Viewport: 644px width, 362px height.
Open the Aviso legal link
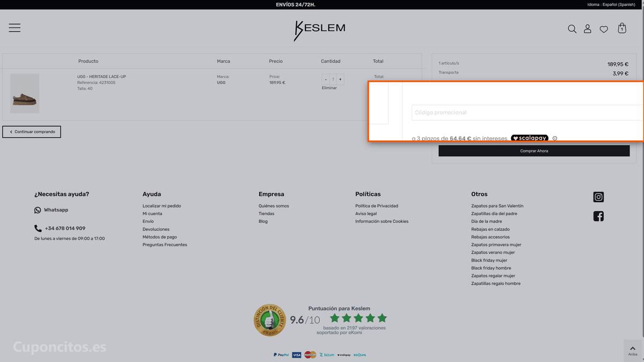click(x=366, y=213)
